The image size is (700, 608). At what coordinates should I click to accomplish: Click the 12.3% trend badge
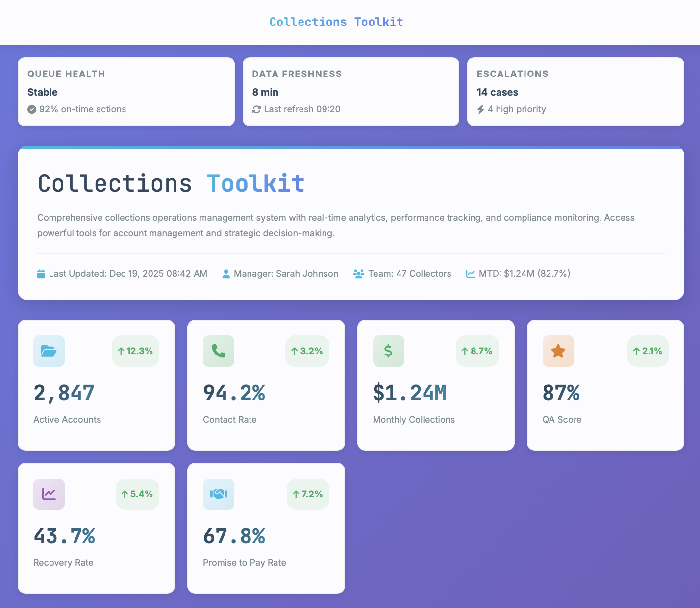(x=135, y=351)
